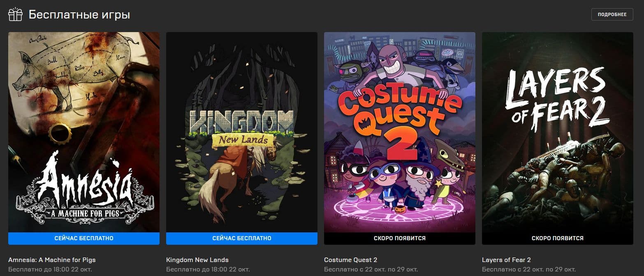Click Amnesia's 'Бесплатно до 18:00 22 окт.' text
The image size is (644, 276).
point(50,270)
